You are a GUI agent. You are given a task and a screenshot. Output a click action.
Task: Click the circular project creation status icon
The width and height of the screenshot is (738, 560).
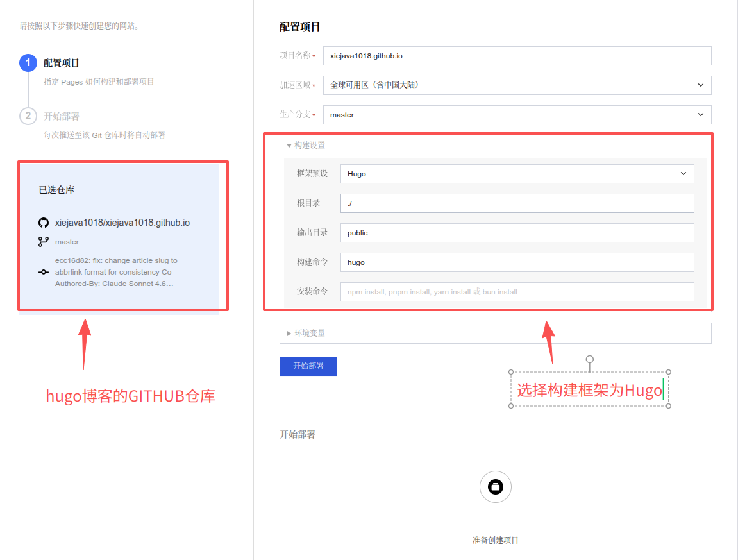click(495, 486)
